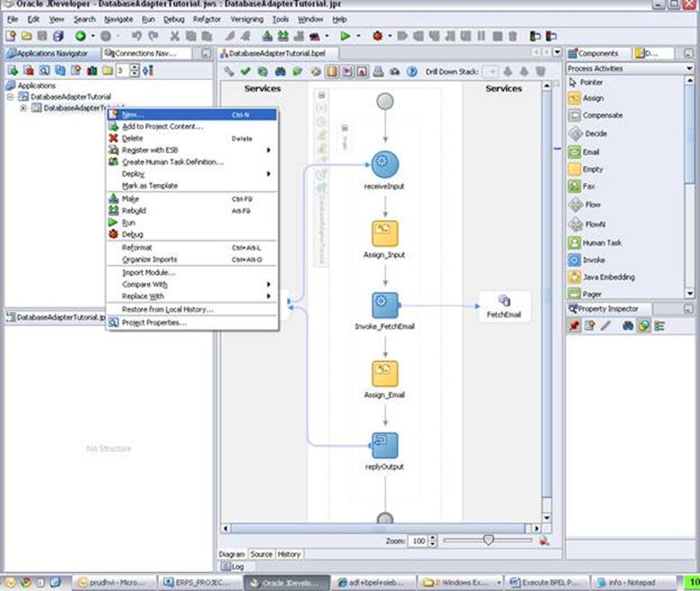Switch to the History tab

point(289,554)
